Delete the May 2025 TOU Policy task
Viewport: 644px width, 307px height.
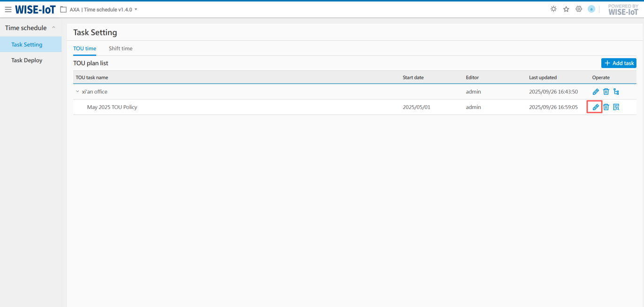pyautogui.click(x=606, y=107)
